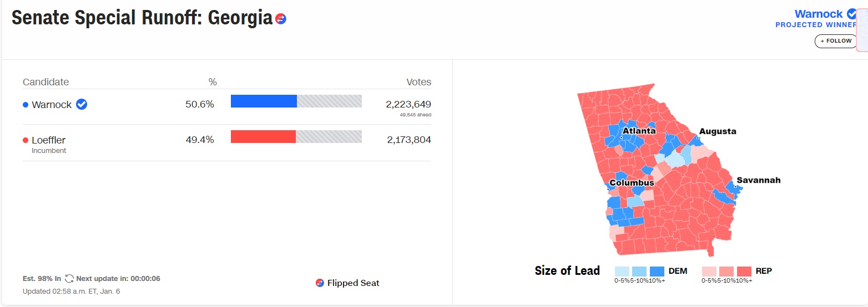
Task: Open Warnock projected winner link at top
Action: point(819,14)
